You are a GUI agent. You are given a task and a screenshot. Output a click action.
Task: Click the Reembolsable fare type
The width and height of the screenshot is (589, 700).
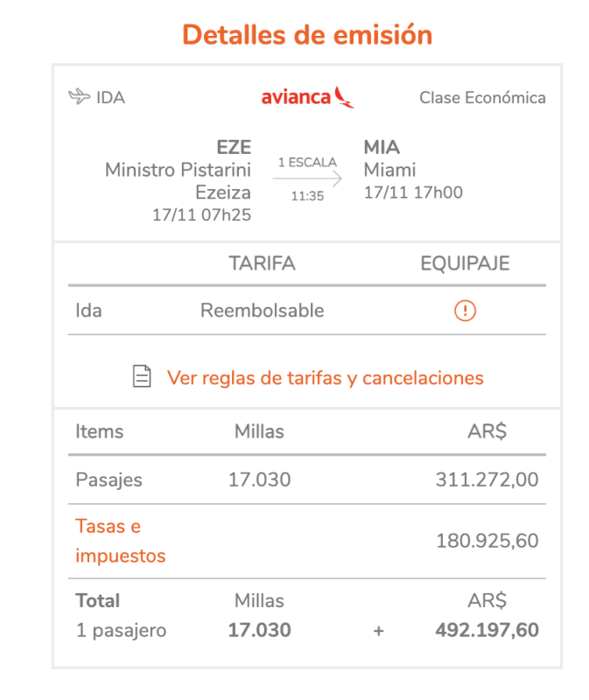pos(263,311)
